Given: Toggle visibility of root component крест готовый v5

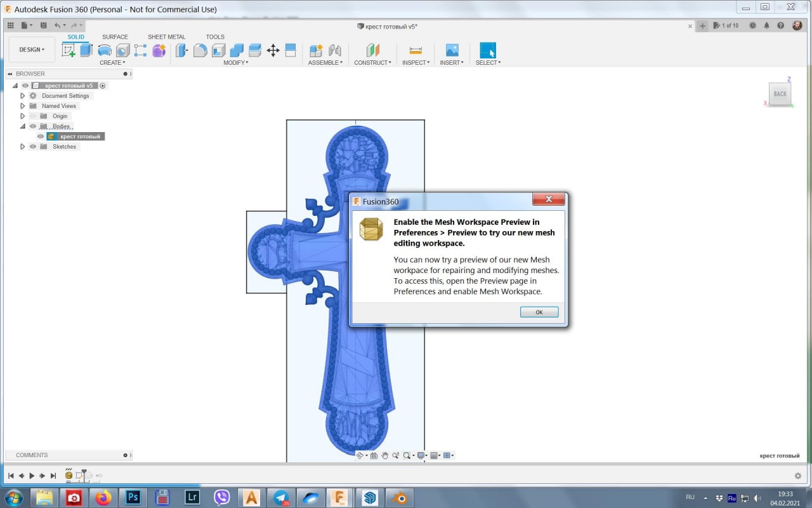Looking at the screenshot, I should 25,86.
